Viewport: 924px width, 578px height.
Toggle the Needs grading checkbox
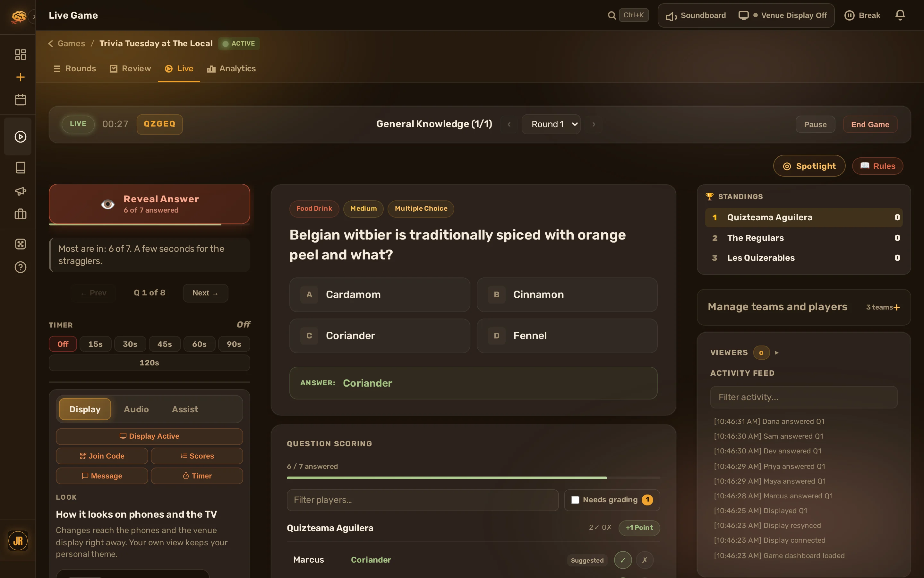click(575, 500)
